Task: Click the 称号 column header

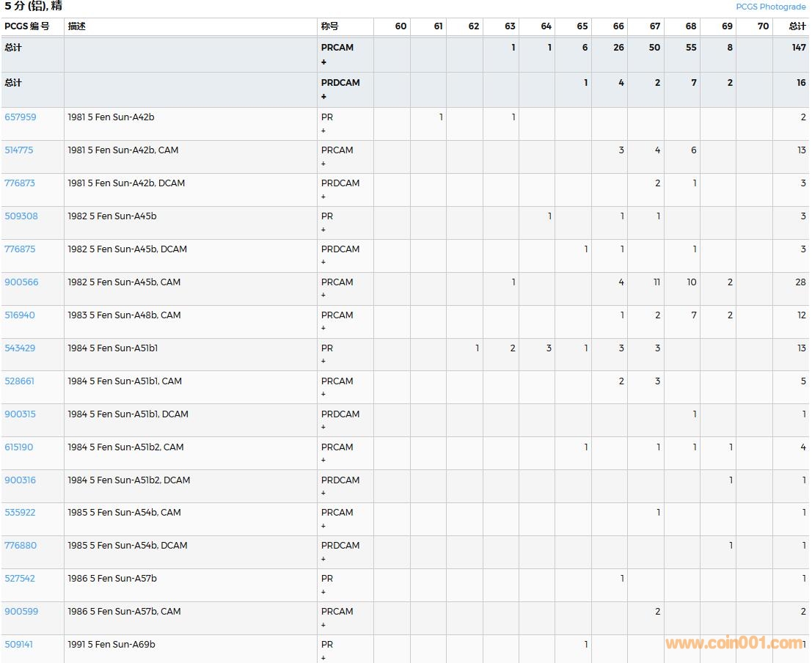Action: pyautogui.click(x=330, y=26)
